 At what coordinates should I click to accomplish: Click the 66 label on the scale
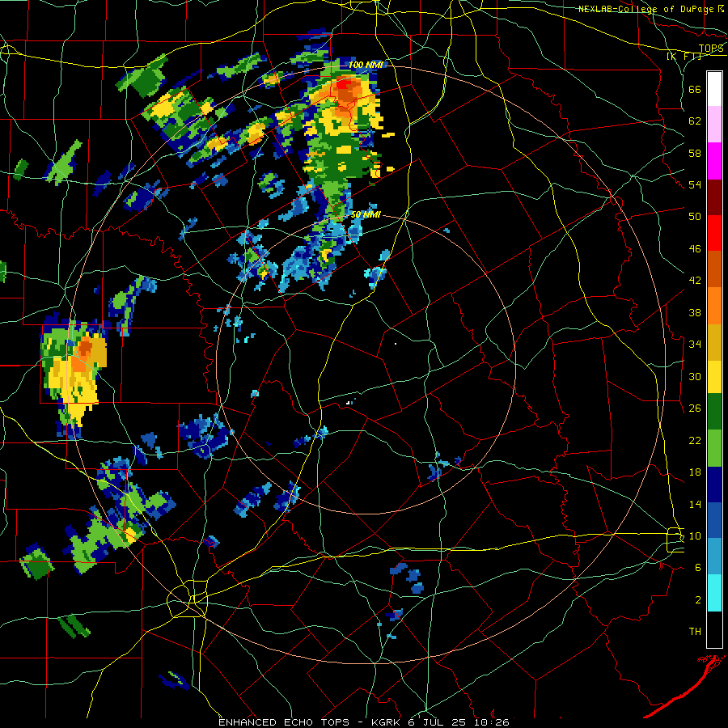(x=695, y=90)
